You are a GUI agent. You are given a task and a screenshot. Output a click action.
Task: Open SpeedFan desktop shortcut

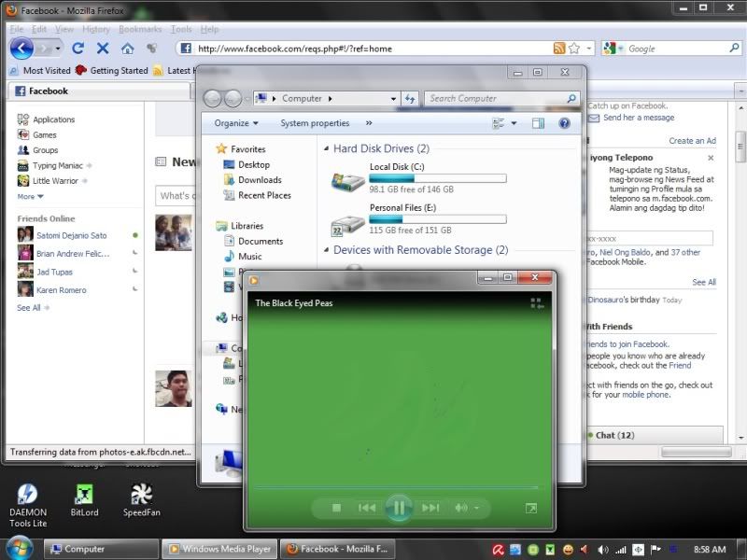click(x=142, y=501)
